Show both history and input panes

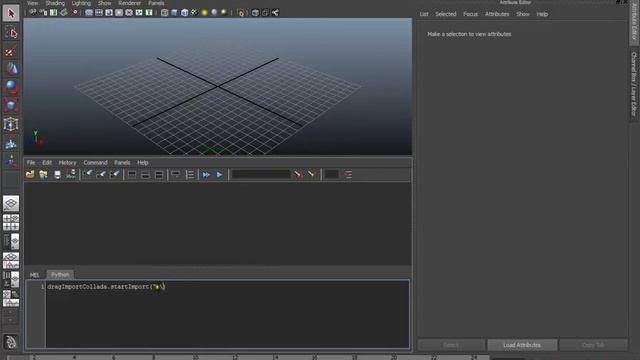(x=159, y=175)
